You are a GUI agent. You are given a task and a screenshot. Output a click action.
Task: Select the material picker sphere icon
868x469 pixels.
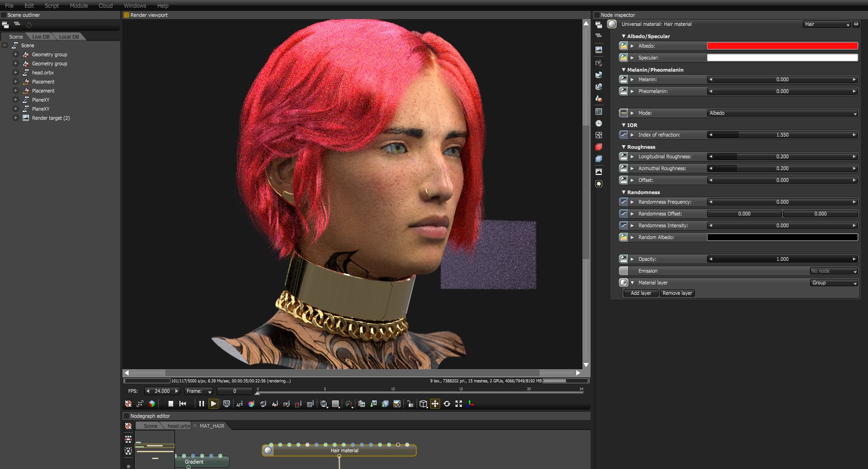(263, 404)
